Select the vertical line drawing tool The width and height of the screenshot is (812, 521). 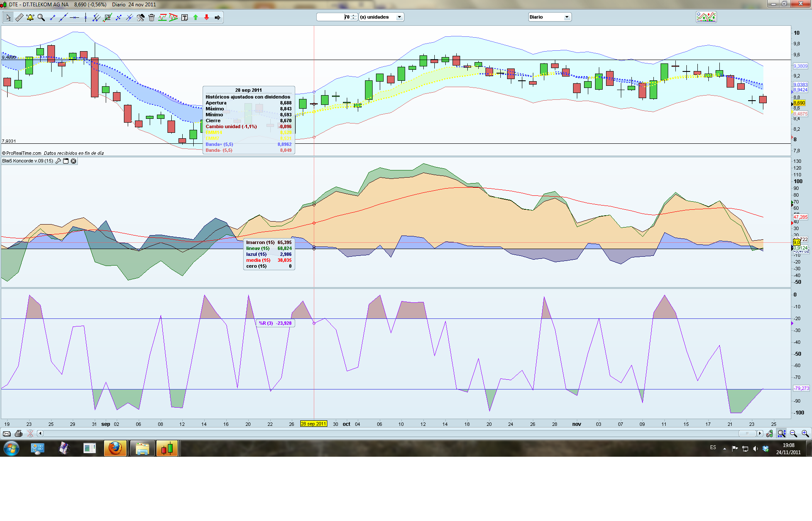[85, 17]
